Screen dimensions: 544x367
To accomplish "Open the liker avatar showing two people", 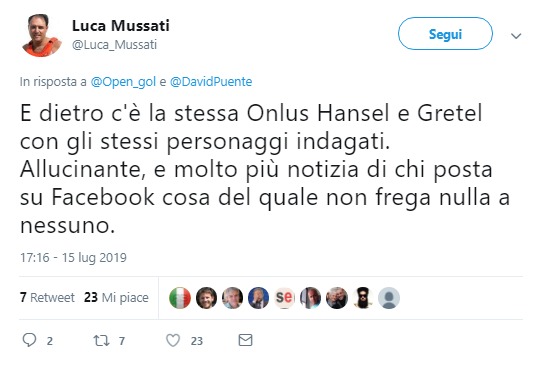I will pyautogui.click(x=337, y=298).
